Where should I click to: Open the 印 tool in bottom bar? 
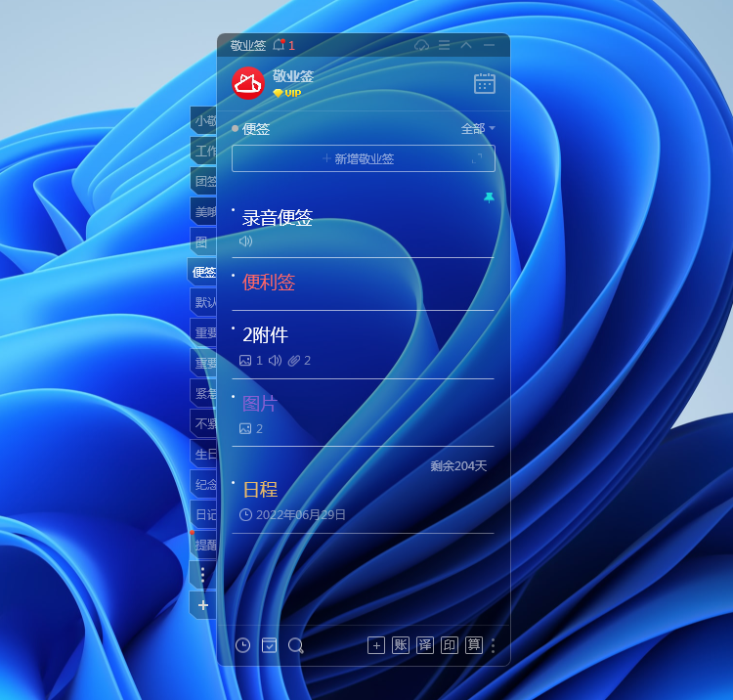tap(450, 645)
